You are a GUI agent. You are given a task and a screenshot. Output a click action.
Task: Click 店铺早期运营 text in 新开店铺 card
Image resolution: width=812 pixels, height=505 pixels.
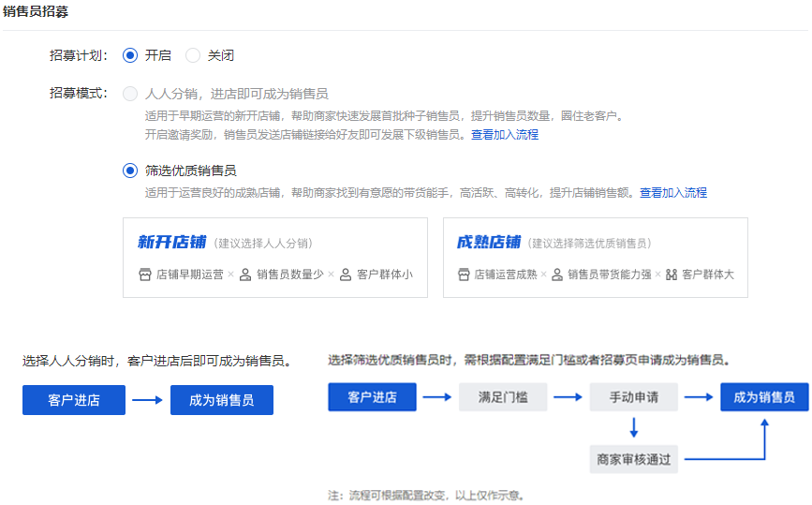(x=189, y=275)
